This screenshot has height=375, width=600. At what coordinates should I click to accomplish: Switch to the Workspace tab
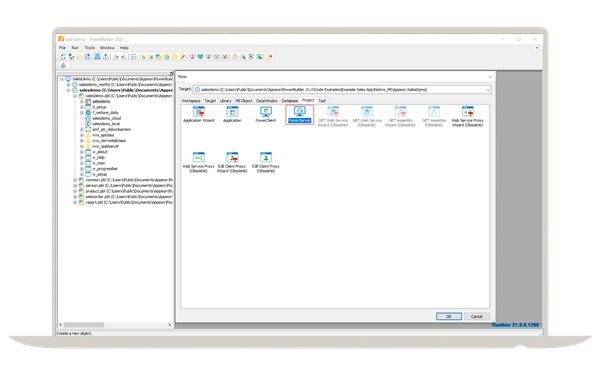click(191, 101)
